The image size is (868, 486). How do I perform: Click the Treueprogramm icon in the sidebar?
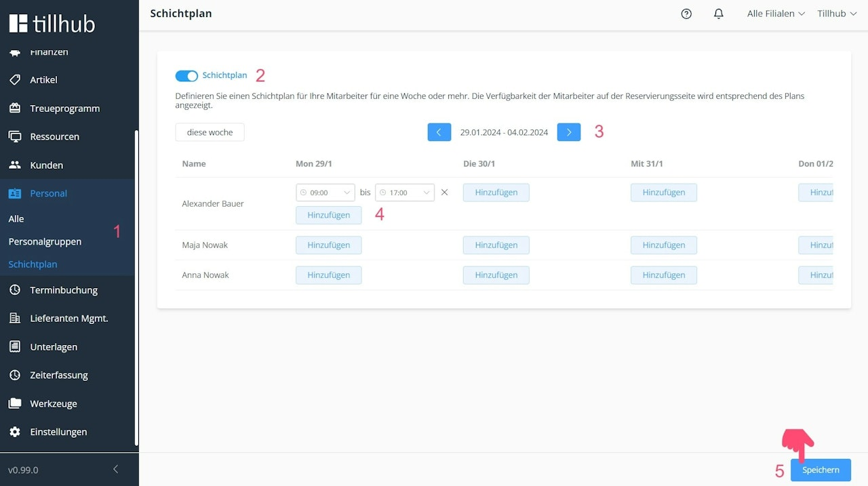tap(15, 108)
